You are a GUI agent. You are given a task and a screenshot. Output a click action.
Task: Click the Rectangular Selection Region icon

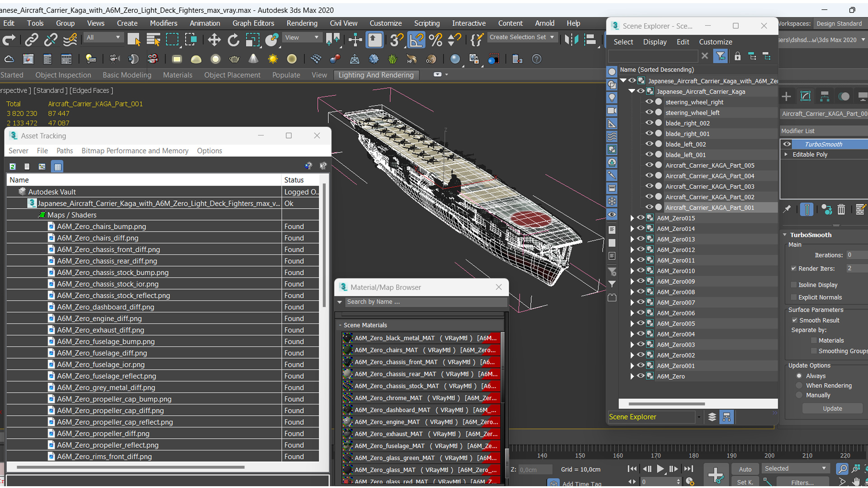[x=172, y=40]
